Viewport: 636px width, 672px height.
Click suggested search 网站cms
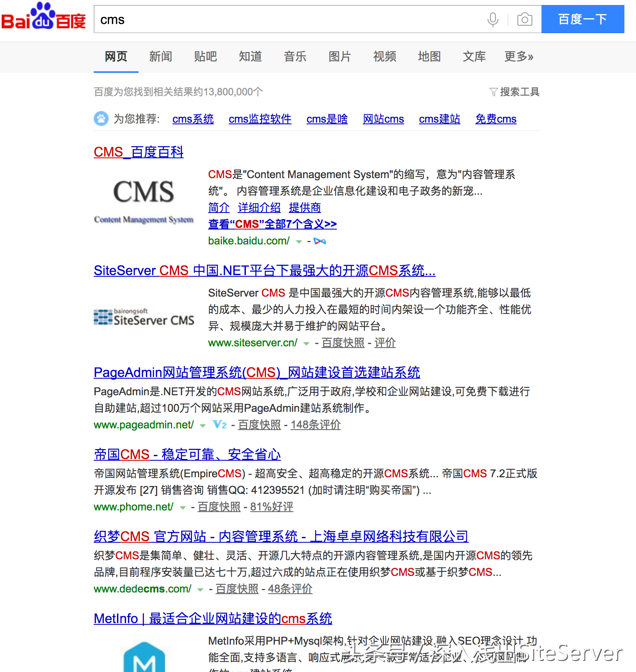pyautogui.click(x=384, y=119)
